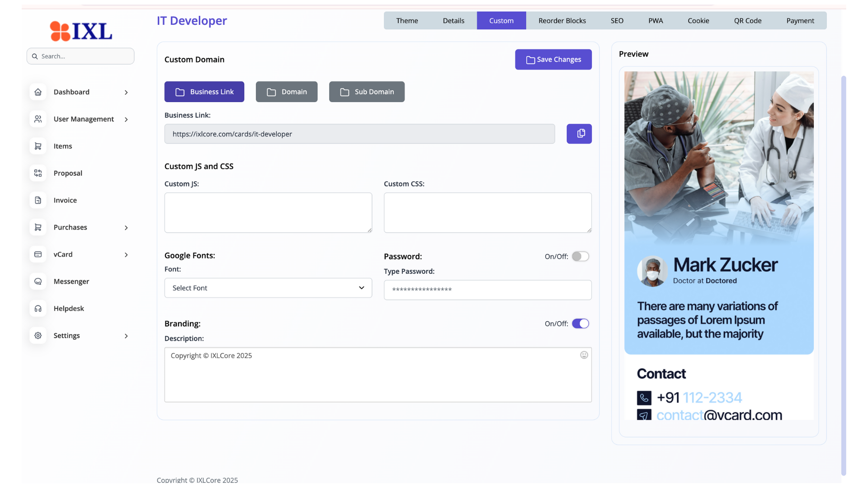Open the Reorder Blocks tab
The height and width of the screenshot is (488, 868).
[562, 21]
